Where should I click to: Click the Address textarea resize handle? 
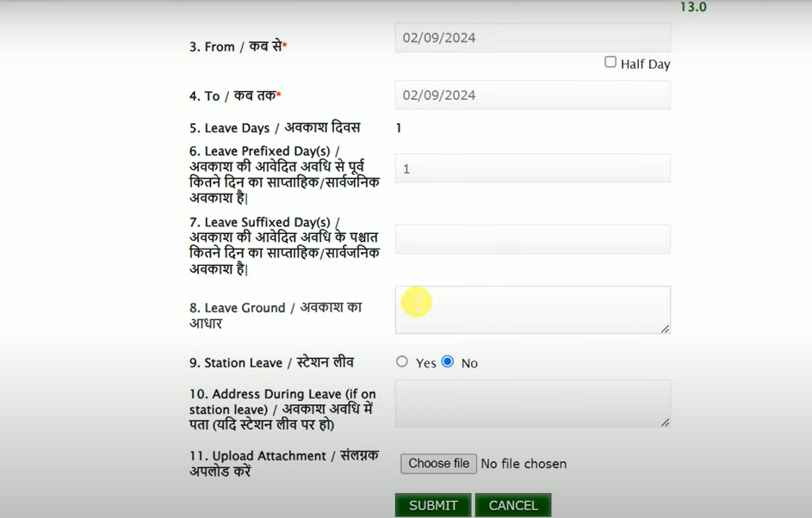(665, 422)
